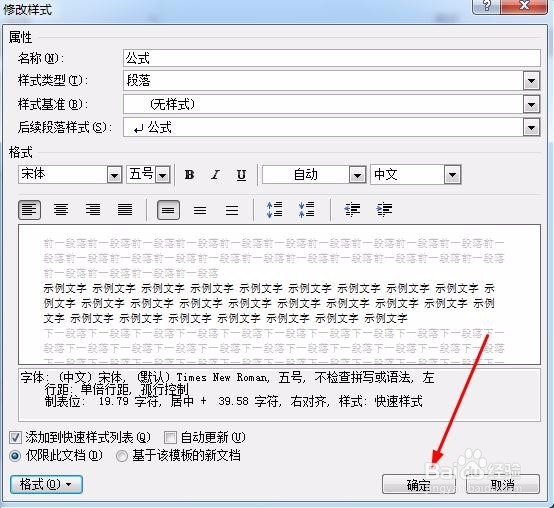Select align right paragraph icon
The height and width of the screenshot is (508, 554).
(x=93, y=210)
